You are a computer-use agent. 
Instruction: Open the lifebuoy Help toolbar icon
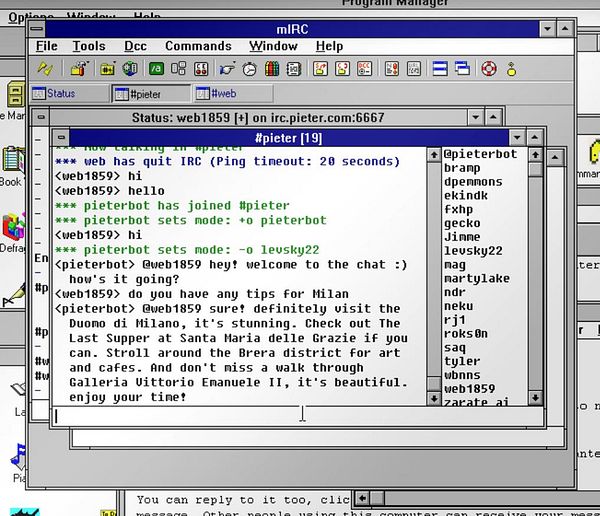point(489,69)
